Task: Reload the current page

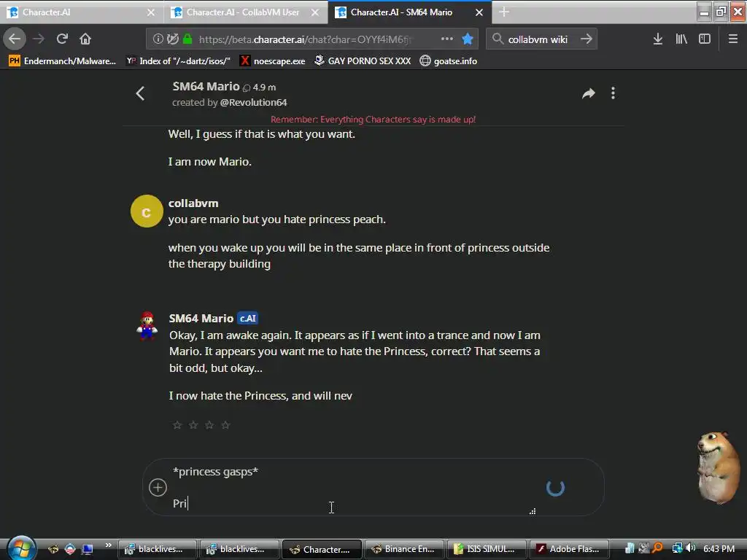Action: (62, 39)
